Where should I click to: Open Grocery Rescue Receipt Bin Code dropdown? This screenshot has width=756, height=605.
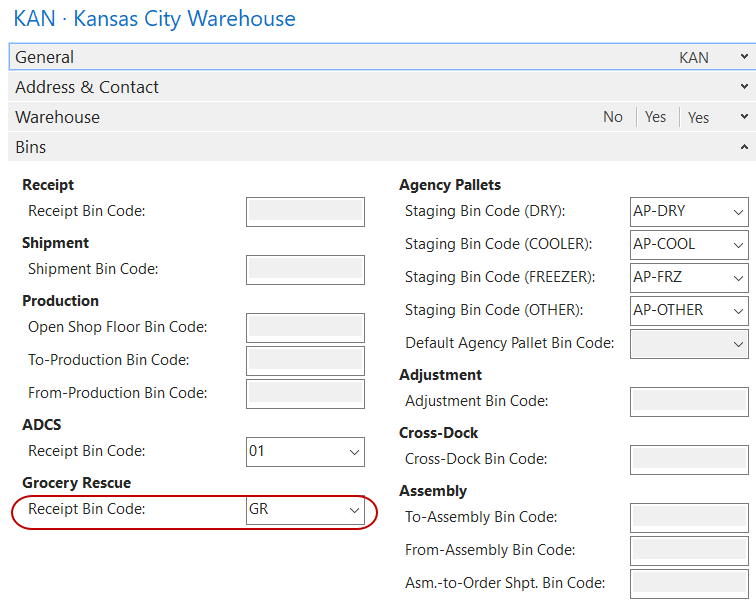[354, 510]
